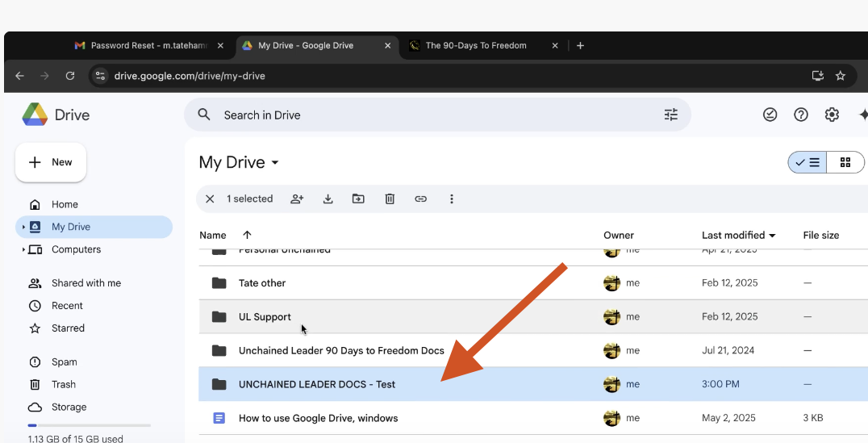Reload the page
This screenshot has width=868, height=443.
click(x=69, y=76)
